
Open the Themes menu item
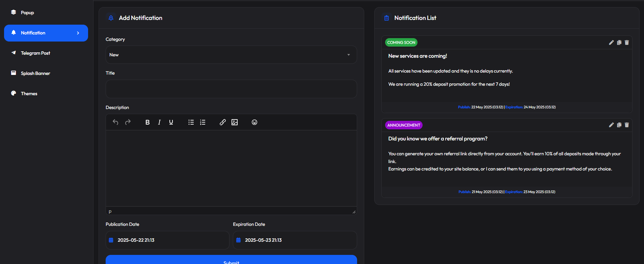46,94
